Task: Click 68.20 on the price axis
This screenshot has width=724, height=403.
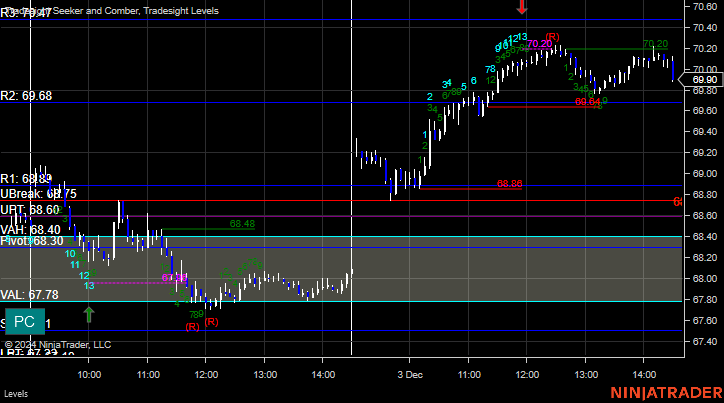Action: (705, 258)
